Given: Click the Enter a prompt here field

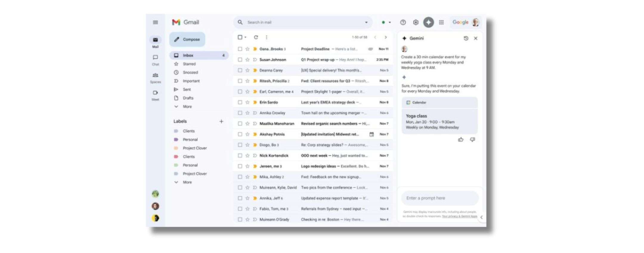Looking at the screenshot, I should pyautogui.click(x=439, y=198).
